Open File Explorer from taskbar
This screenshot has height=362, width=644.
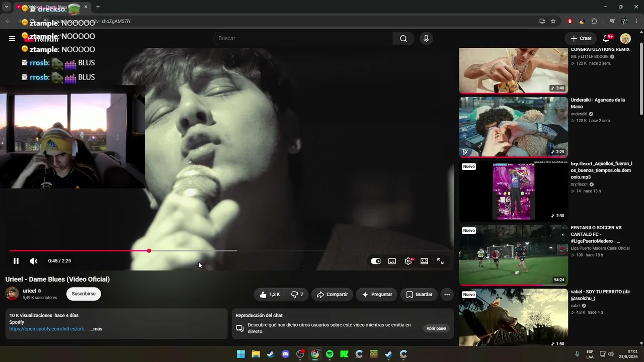point(256,354)
